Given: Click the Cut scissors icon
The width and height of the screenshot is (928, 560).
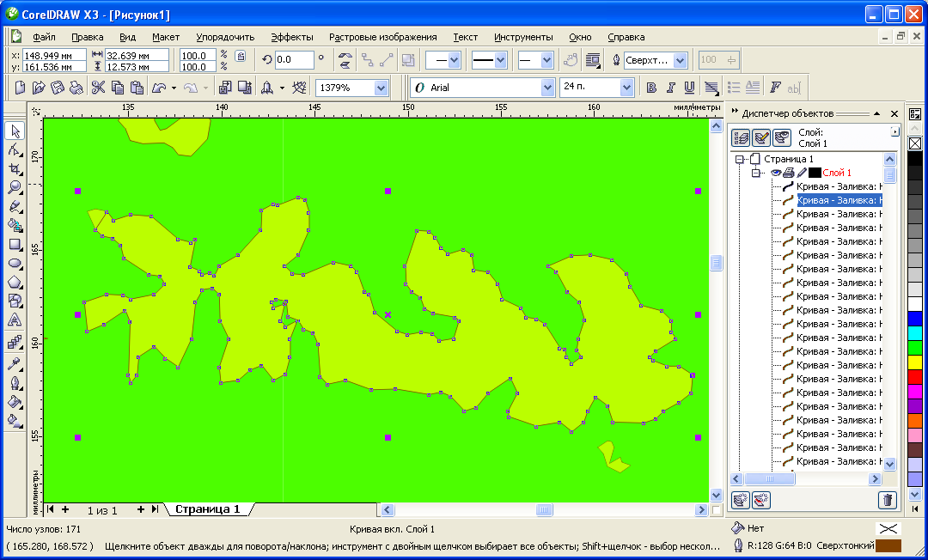Looking at the screenshot, I should coord(98,87).
